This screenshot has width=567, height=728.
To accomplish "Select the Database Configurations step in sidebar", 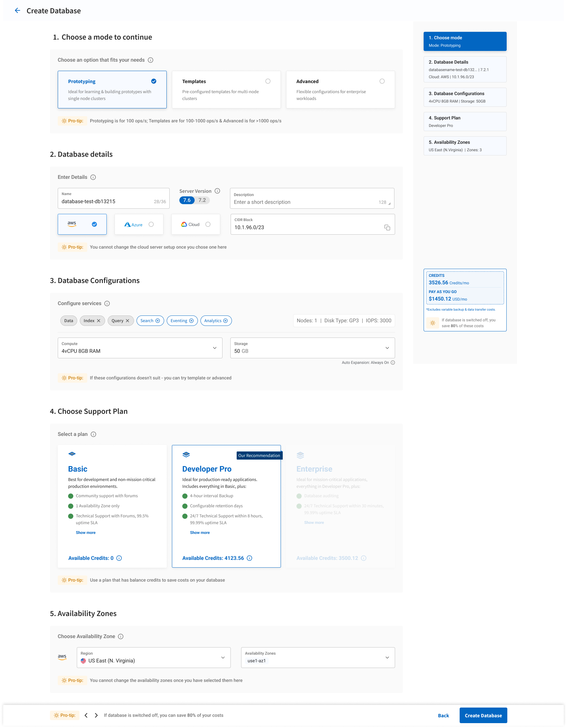I will tap(464, 97).
